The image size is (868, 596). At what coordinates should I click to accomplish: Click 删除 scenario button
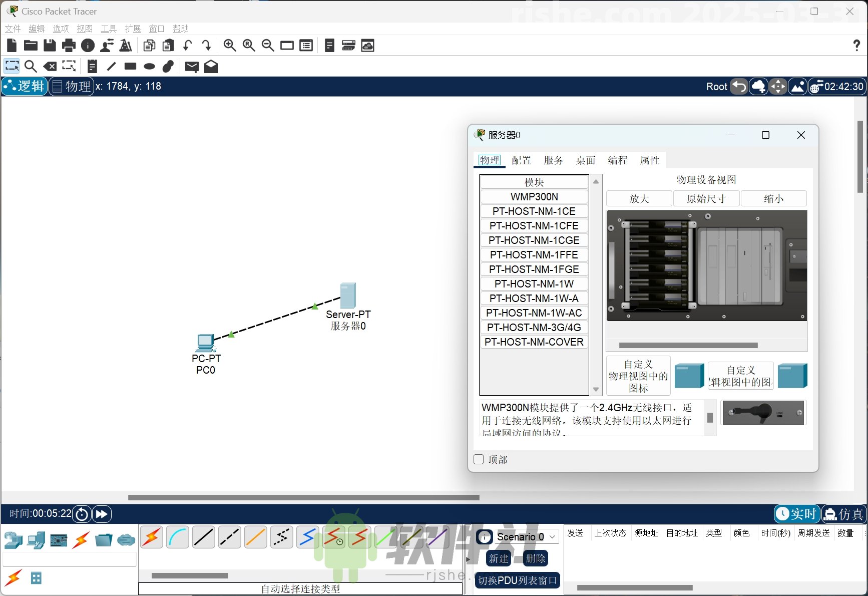tap(536, 558)
